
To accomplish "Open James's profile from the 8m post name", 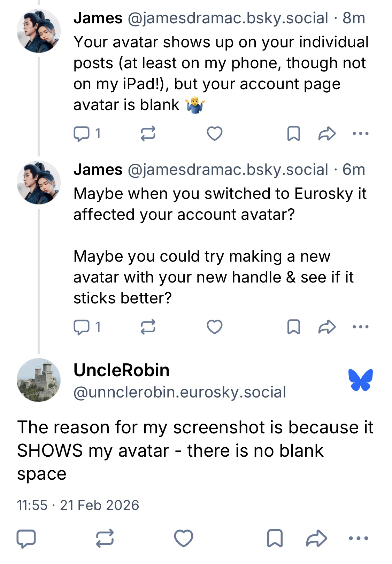I will pyautogui.click(x=98, y=18).
